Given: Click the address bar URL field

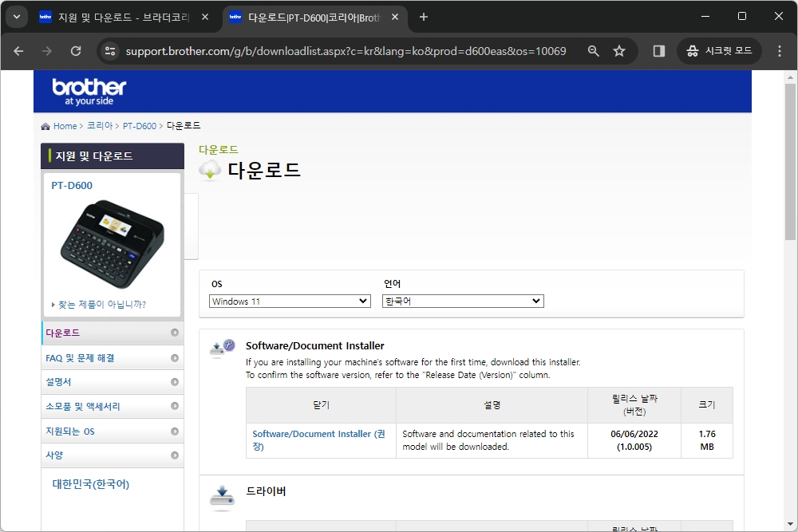Looking at the screenshot, I should 346,51.
